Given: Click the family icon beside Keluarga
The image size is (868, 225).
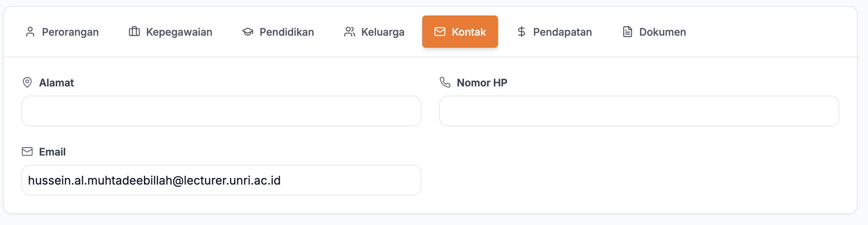Looking at the screenshot, I should tap(349, 32).
